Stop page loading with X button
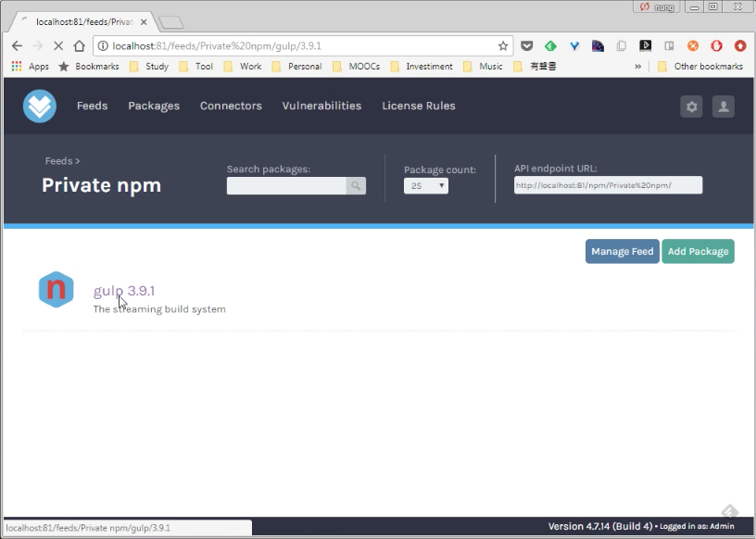The height and width of the screenshot is (539, 756). coord(57,45)
